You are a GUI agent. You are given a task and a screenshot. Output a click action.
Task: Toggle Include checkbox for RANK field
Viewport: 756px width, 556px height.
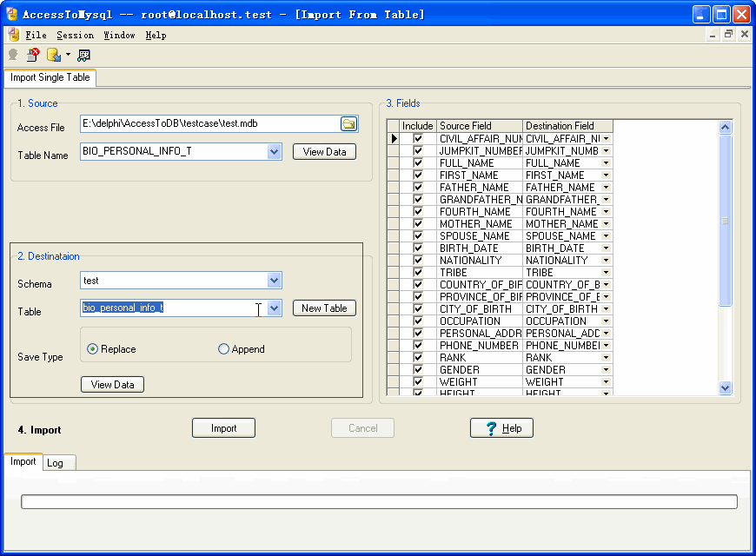click(418, 358)
